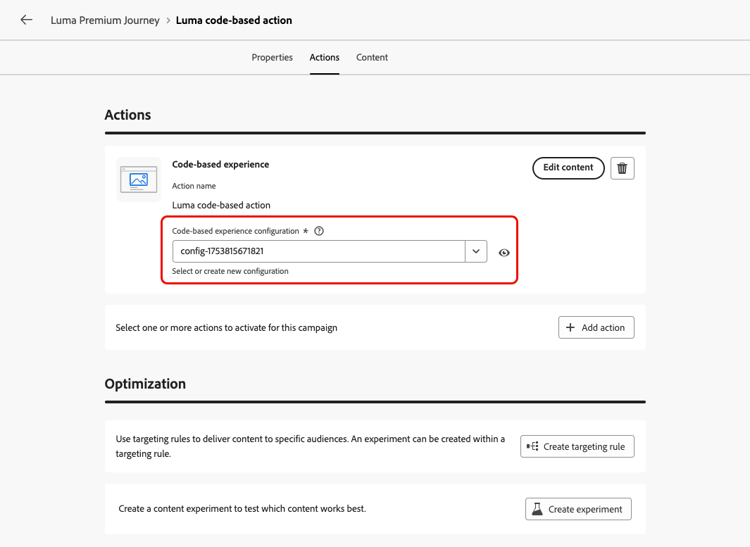Screen dimensions: 750x547
Task: Select the Actions tab
Action: click(324, 58)
